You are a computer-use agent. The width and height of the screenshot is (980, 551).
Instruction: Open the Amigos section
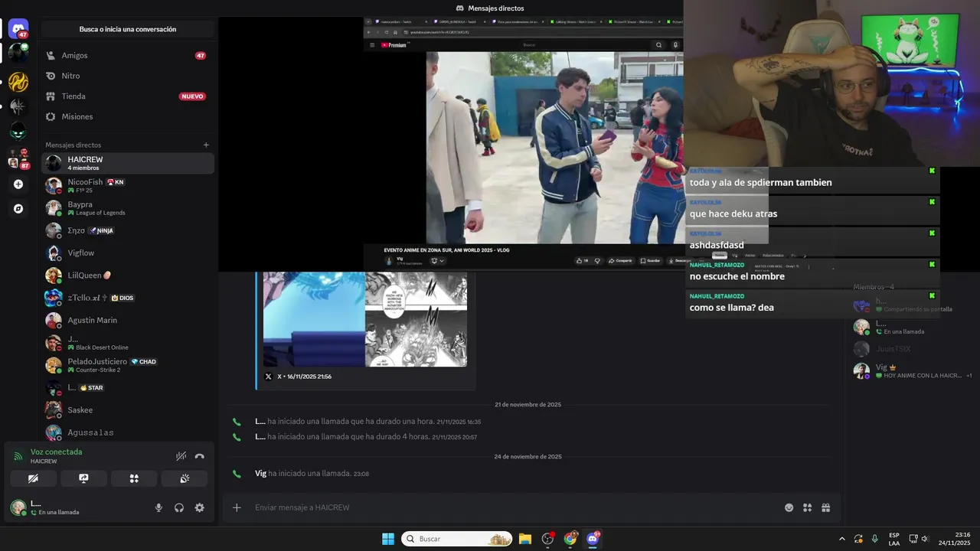point(128,55)
